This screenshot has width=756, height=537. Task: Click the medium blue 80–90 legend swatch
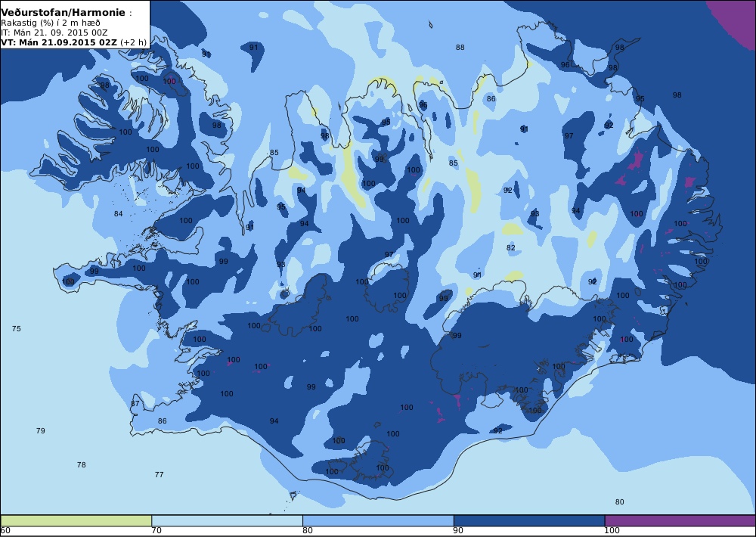pyautogui.click(x=378, y=520)
